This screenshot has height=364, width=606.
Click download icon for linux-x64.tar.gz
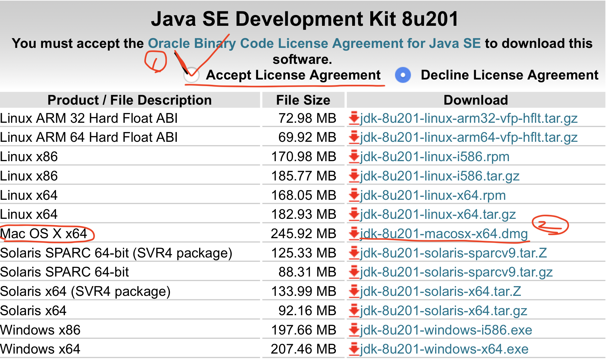pos(354,214)
